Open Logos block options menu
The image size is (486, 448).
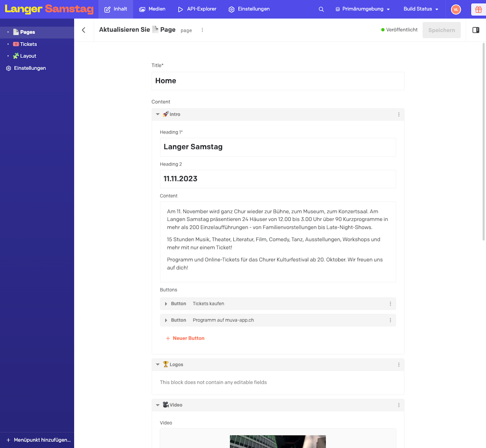tap(399, 365)
